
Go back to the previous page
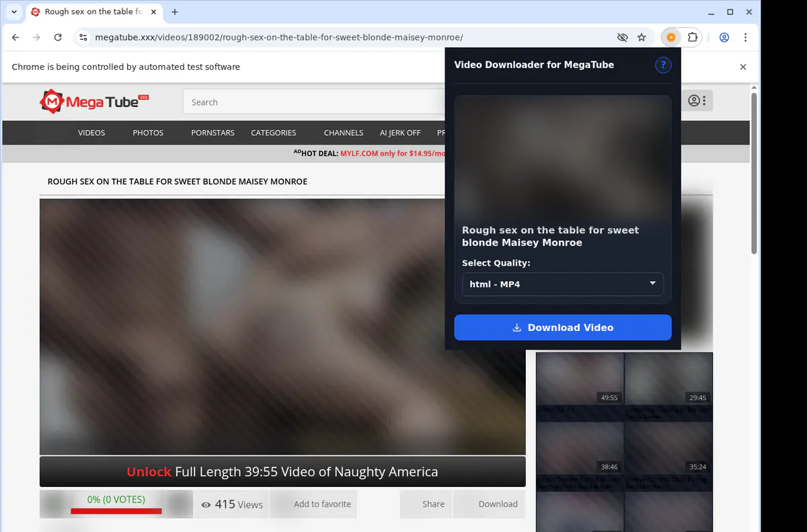tap(15, 38)
